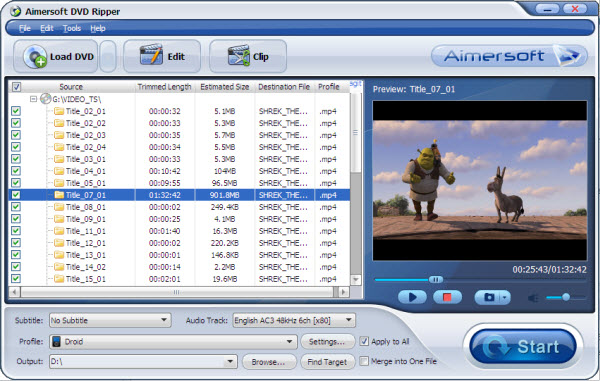Collapse the G:\VIDEO_TS\ tree node
The height and width of the screenshot is (381, 600).
33,99
